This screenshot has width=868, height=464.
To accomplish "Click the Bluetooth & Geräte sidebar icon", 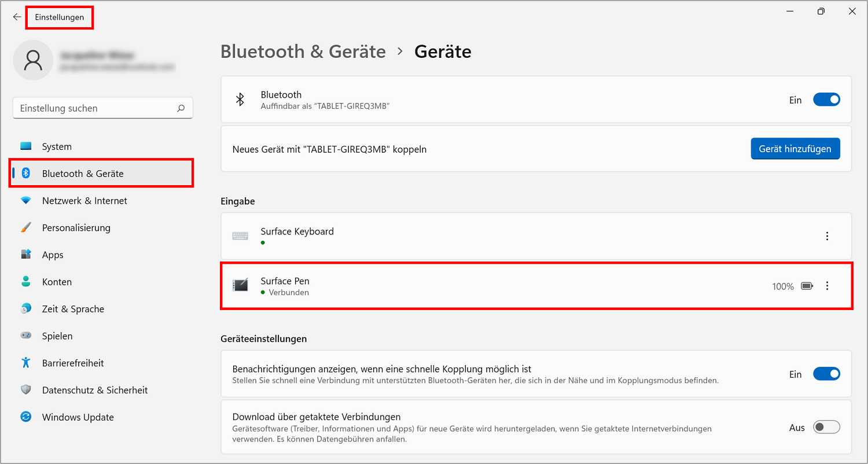I will tap(26, 173).
